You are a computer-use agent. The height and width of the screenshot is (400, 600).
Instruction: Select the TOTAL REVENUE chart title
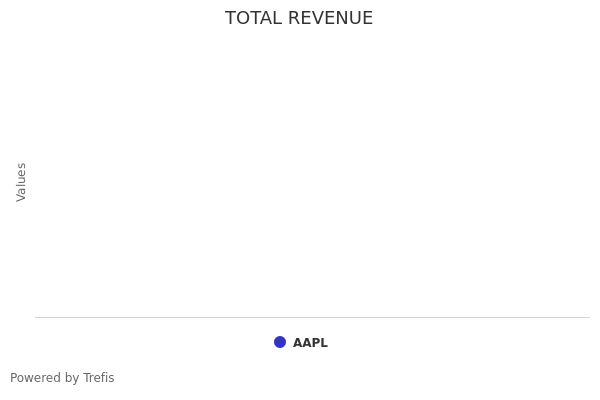pos(299,18)
